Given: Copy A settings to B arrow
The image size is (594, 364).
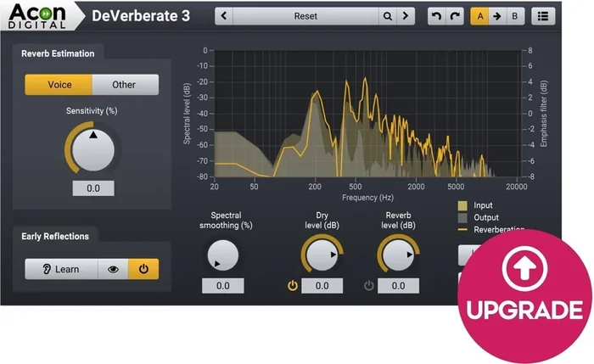Looking at the screenshot, I should coord(497,16).
